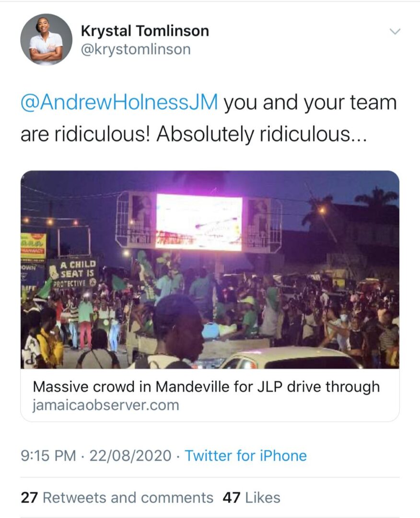Select the tweet text 'Absolutely ridiculous...'
Screen dimensions: 420x518
coord(261,134)
